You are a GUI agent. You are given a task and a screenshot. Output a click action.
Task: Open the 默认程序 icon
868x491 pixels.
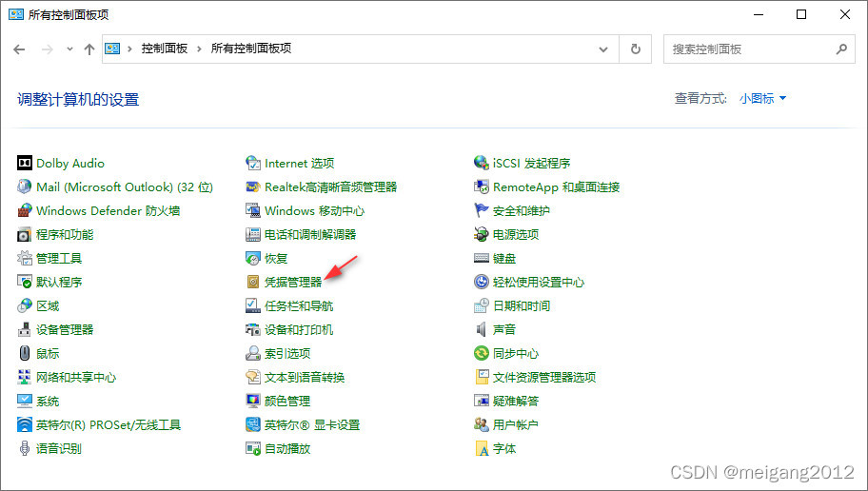(25, 282)
